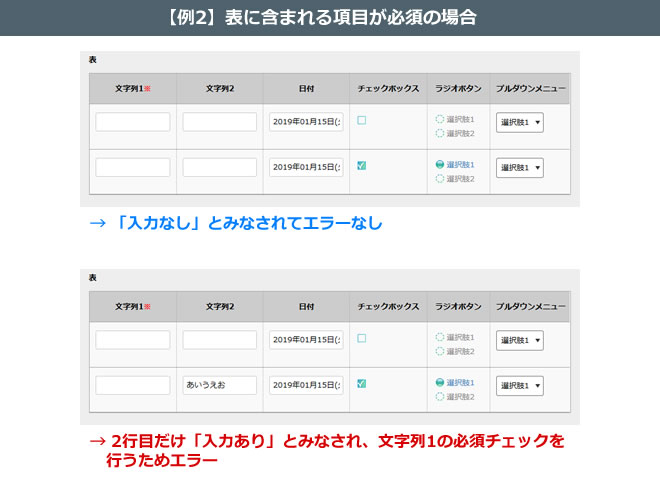Uncheck the checked checkbox in upper table's second row
The image size is (660, 490).
361,166
